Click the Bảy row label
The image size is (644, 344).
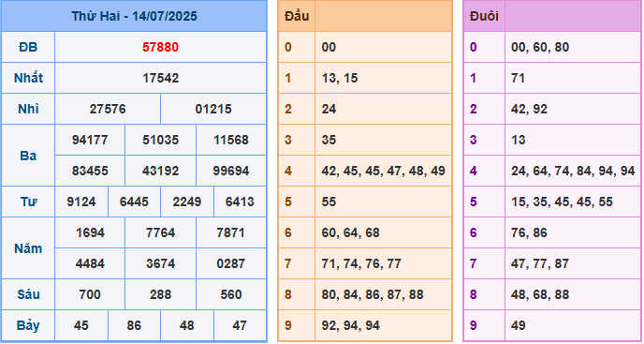(x=28, y=326)
